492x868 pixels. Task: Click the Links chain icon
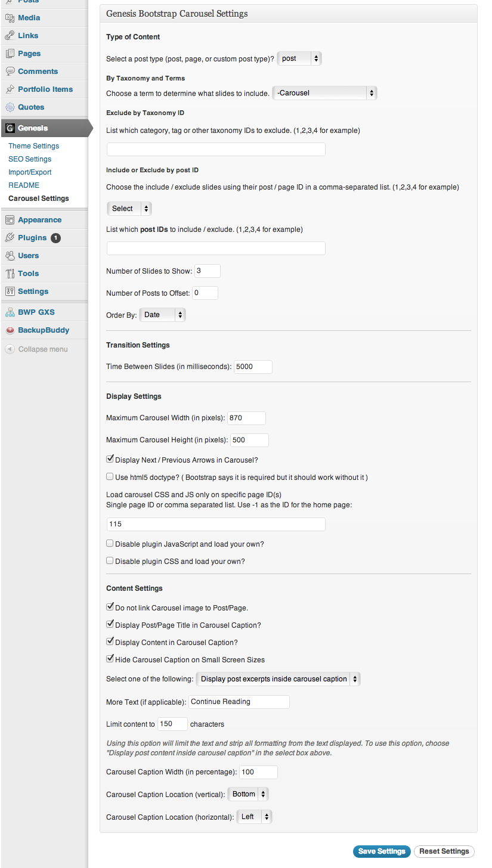(x=10, y=36)
